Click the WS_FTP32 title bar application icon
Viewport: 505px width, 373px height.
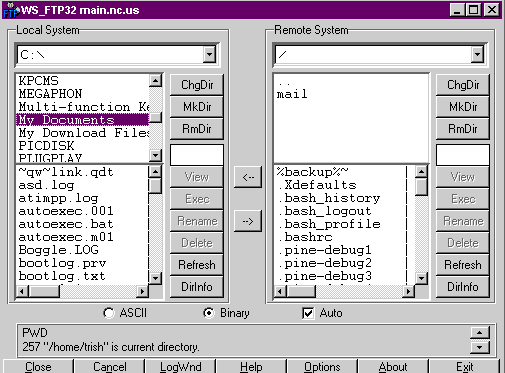(11, 10)
